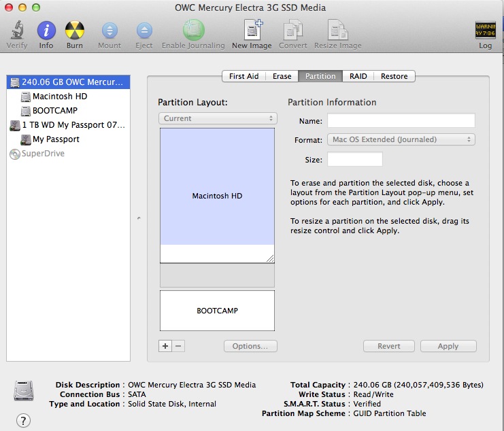Add a partition with the plus button

[x=165, y=346]
